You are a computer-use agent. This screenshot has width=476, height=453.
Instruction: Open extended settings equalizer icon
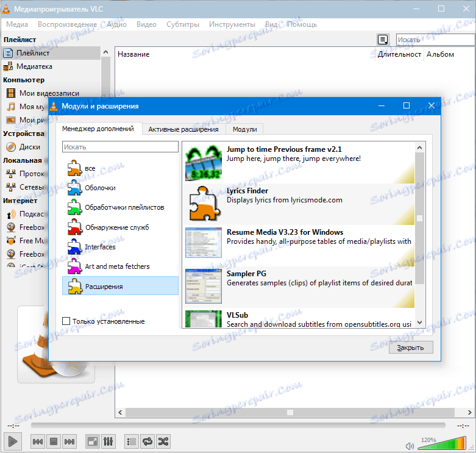[x=108, y=441]
